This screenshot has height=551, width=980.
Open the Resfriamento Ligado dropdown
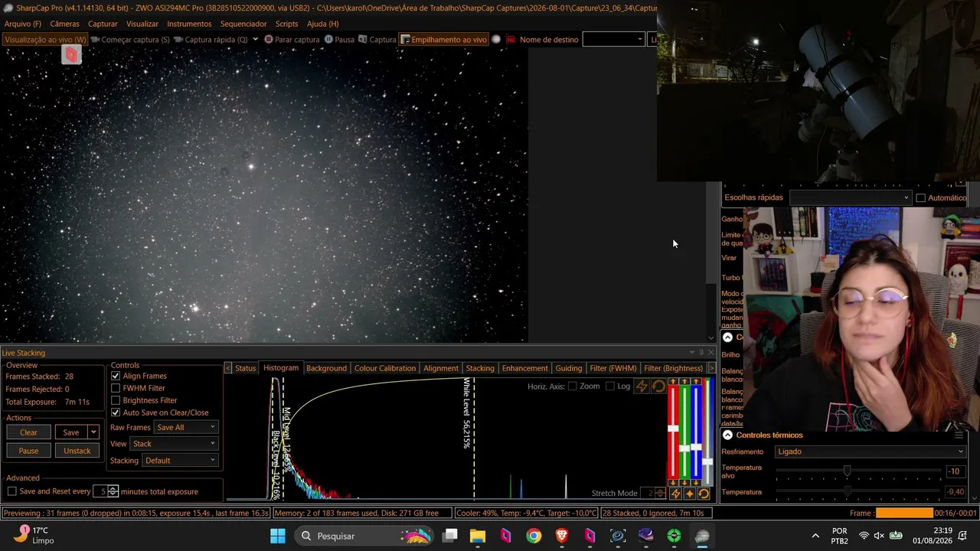(x=870, y=452)
